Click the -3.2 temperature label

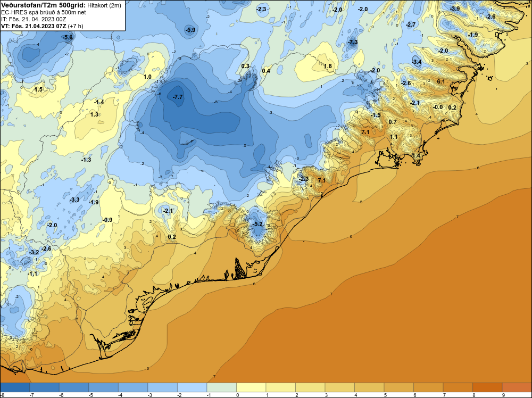click(x=34, y=252)
